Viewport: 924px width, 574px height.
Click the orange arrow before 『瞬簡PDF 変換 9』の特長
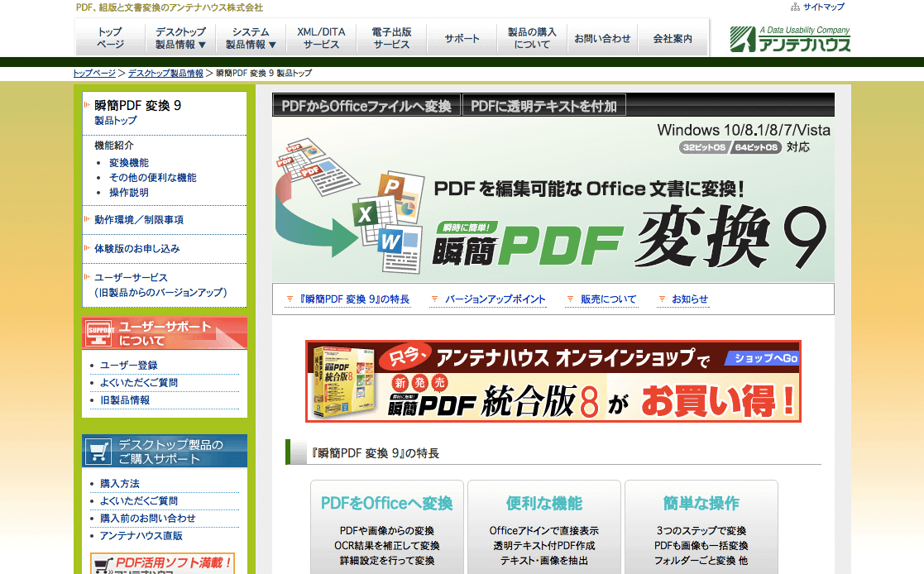tap(290, 299)
